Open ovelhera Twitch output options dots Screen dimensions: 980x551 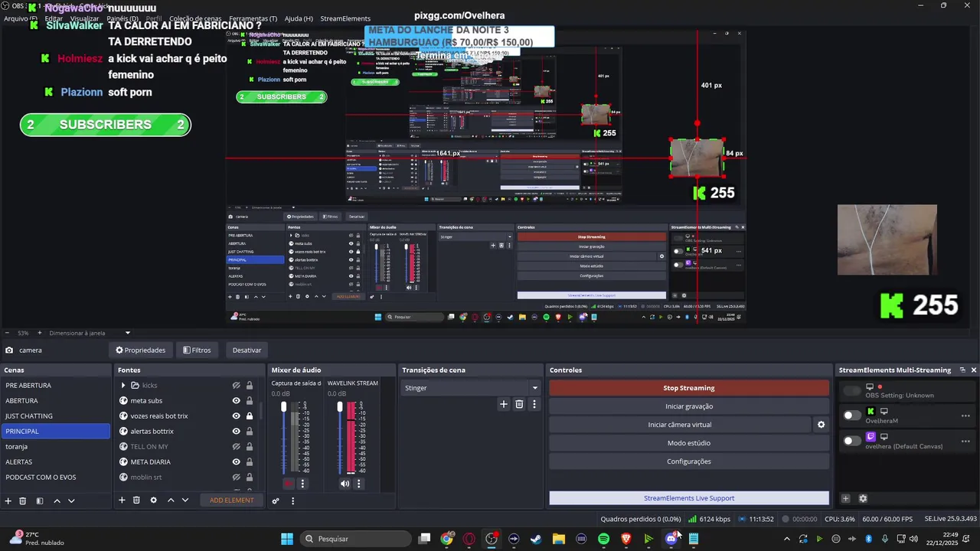point(965,440)
